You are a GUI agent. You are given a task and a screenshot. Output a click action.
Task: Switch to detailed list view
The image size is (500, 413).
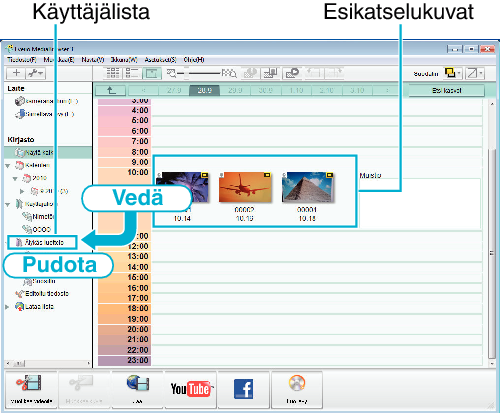[x=132, y=73]
